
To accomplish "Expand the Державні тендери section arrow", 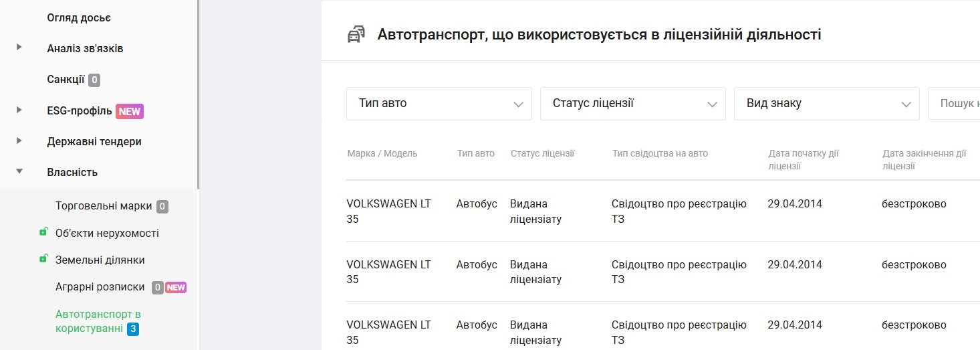I will click(19, 141).
